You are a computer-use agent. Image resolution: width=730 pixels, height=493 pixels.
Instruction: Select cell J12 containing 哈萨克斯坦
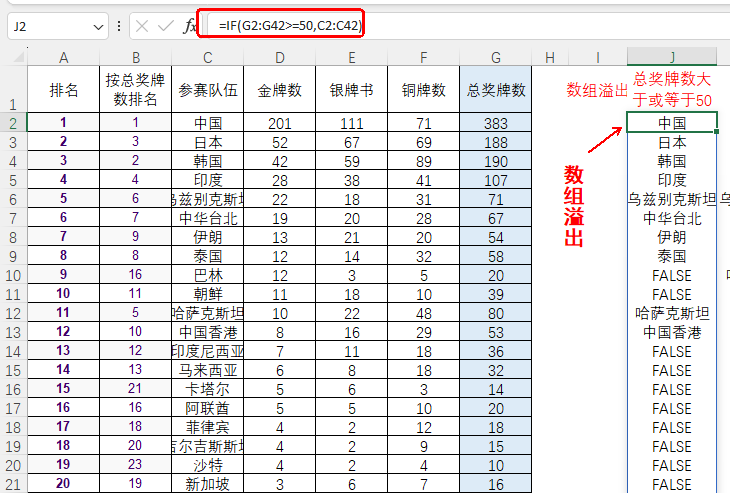coord(672,313)
